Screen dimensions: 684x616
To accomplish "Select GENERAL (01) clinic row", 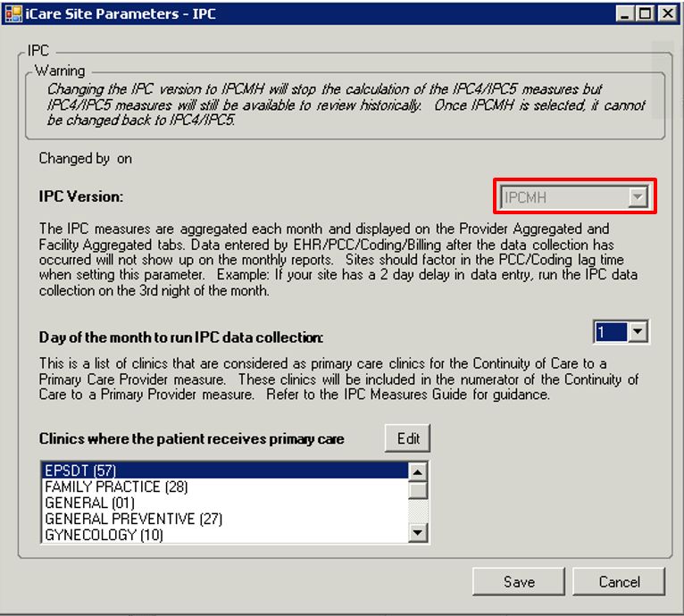I will (x=225, y=503).
